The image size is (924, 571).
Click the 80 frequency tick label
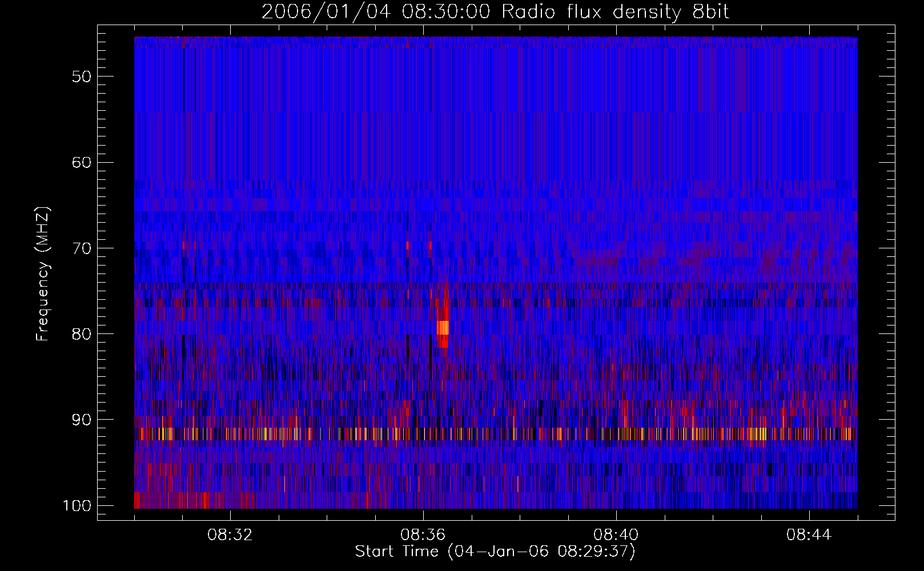(x=82, y=334)
